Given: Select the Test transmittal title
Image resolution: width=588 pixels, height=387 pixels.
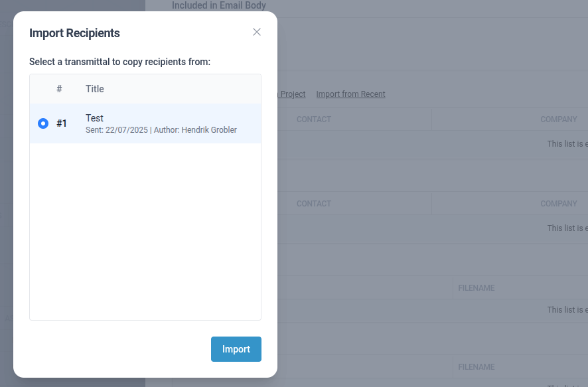Looking at the screenshot, I should [94, 118].
